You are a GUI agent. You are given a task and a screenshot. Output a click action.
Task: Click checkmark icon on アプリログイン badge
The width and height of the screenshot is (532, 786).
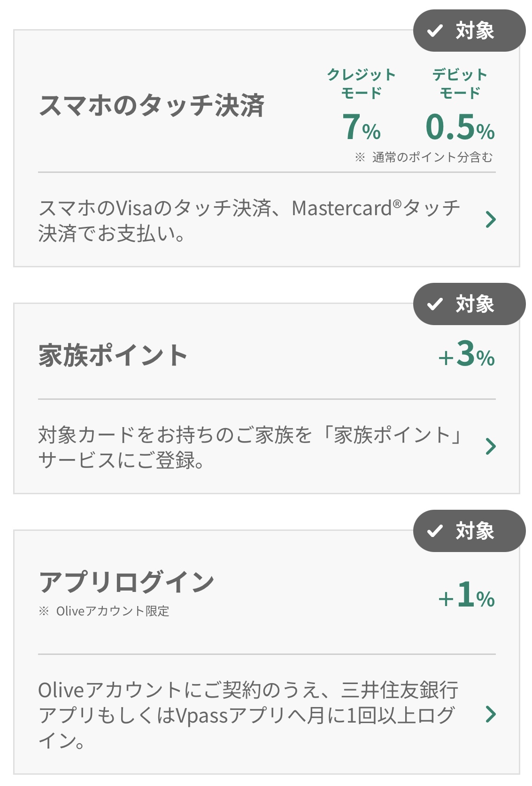435,531
